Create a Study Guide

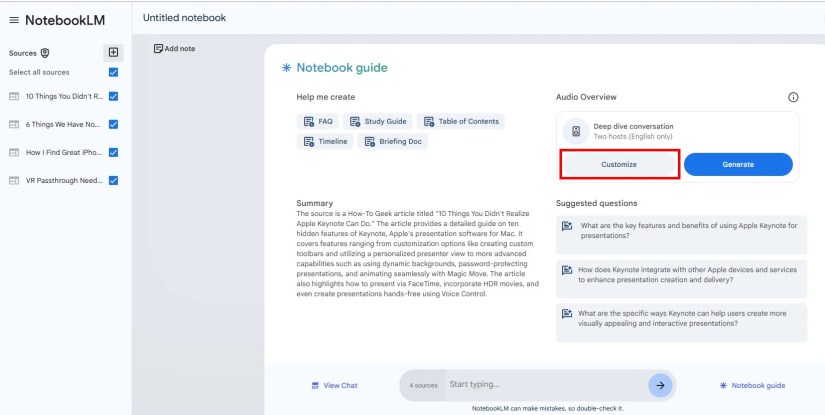[378, 122]
